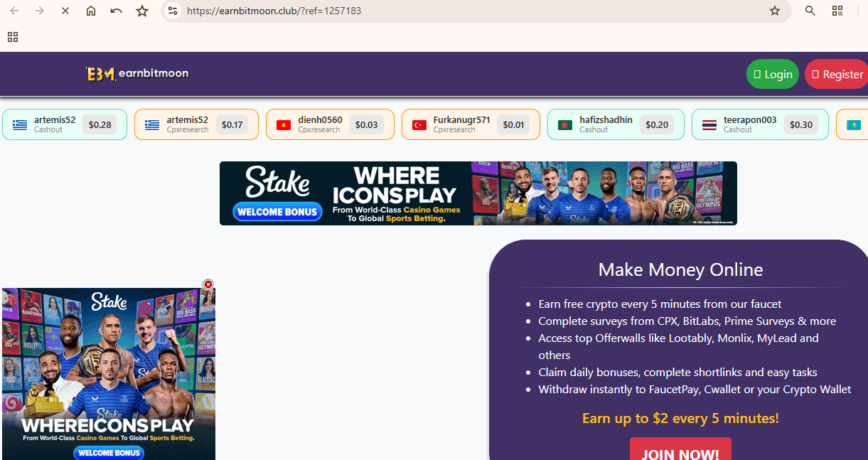868x460 pixels.
Task: Click the EBM earnbitmoon logo
Action: coord(137,73)
